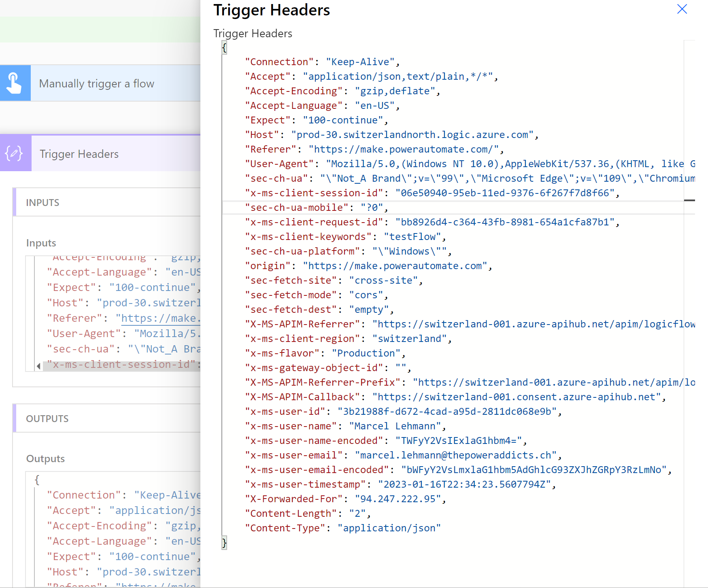Click the horizontal scrollbar in Inputs box
The height and width of the screenshot is (588, 708).
[x=121, y=366]
